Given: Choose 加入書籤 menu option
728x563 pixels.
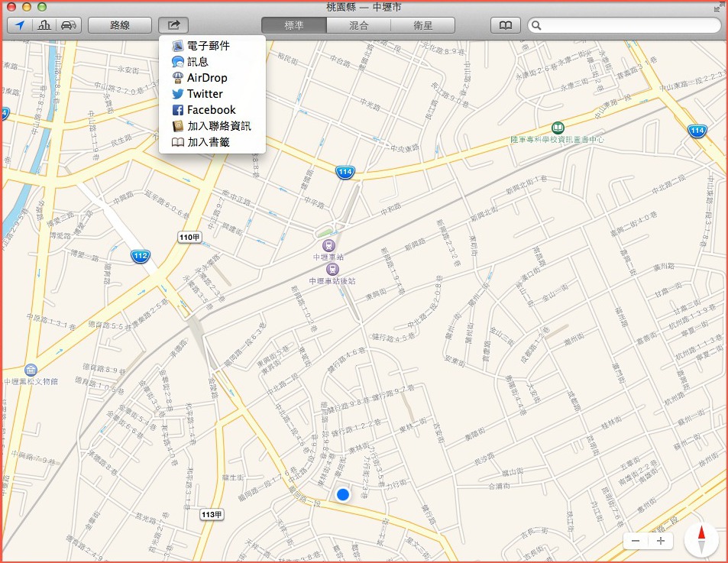Looking at the screenshot, I should (208, 142).
